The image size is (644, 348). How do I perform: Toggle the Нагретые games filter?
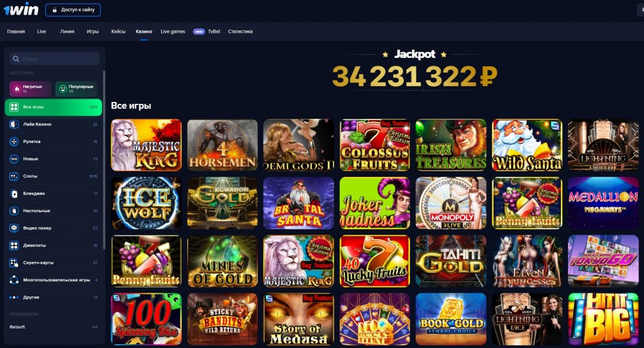pos(30,89)
